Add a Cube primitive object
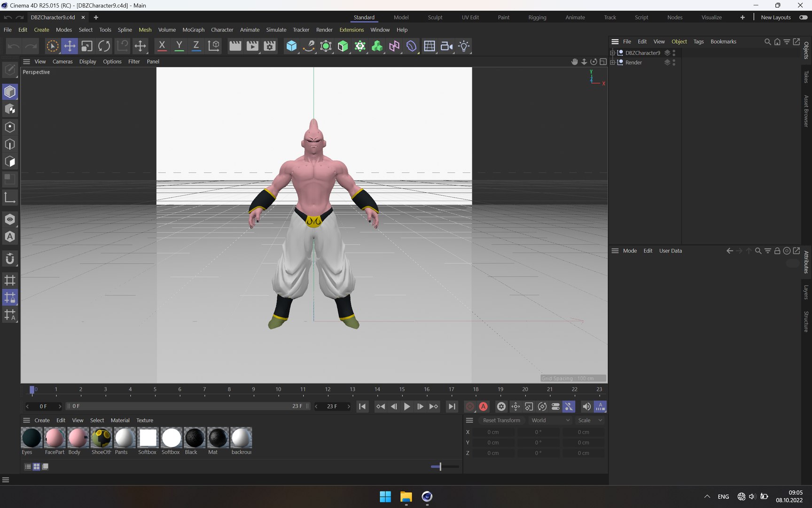This screenshot has height=508, width=812. tap(291, 46)
